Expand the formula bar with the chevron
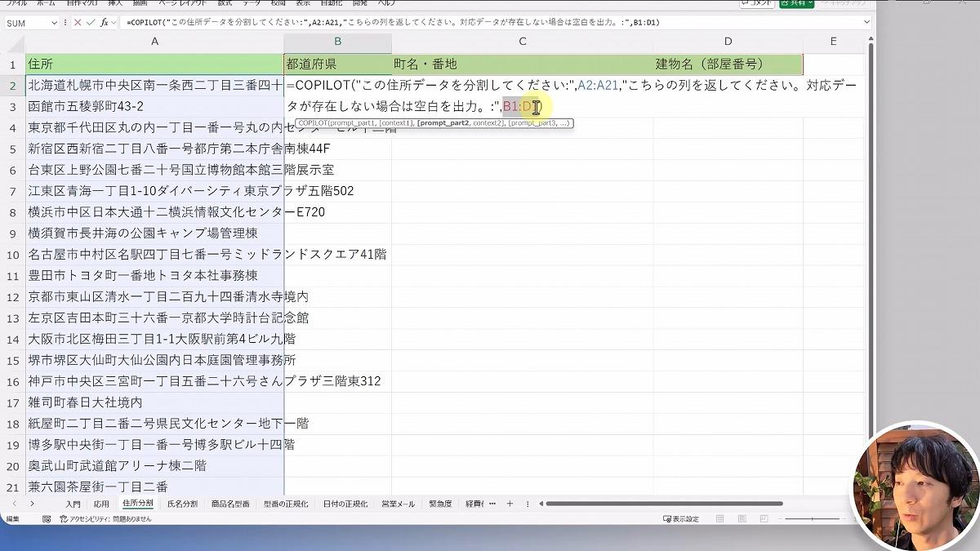This screenshot has width=980, height=551. (865, 23)
